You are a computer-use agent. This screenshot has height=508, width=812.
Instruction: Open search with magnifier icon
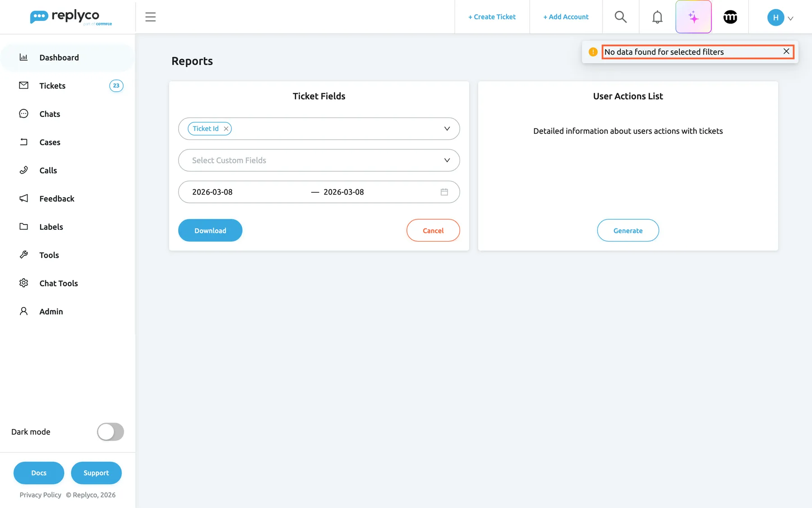621,17
